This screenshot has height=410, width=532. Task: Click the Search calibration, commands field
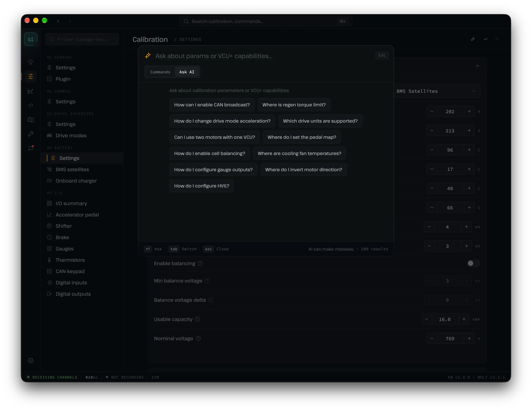[x=266, y=21]
